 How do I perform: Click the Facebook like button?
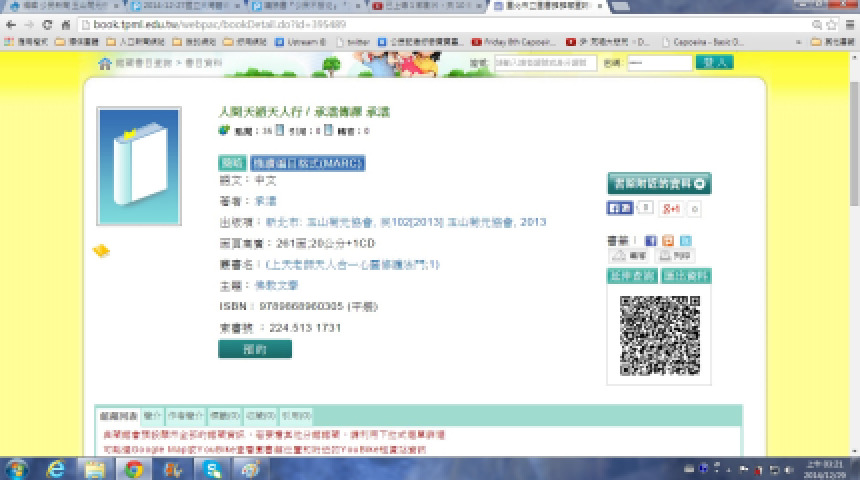pos(620,209)
